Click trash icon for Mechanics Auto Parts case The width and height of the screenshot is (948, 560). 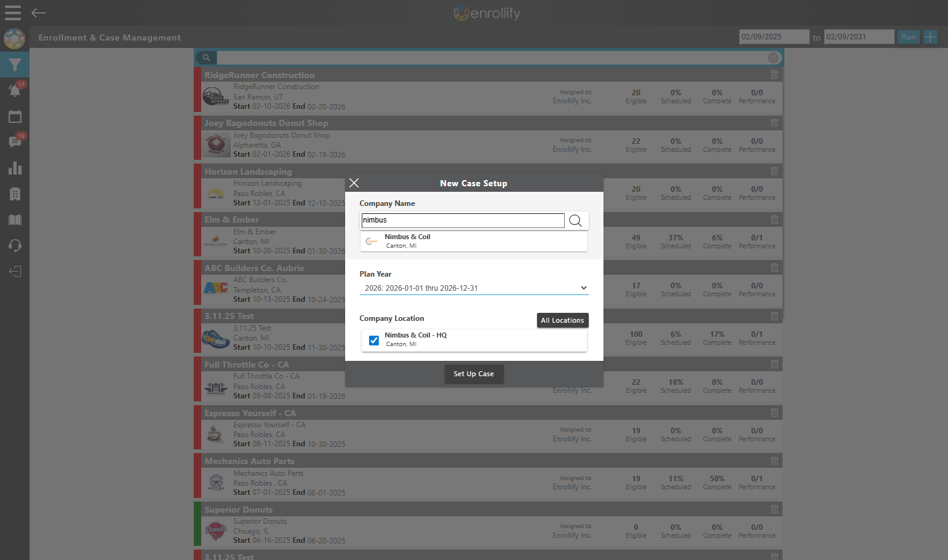tap(775, 460)
